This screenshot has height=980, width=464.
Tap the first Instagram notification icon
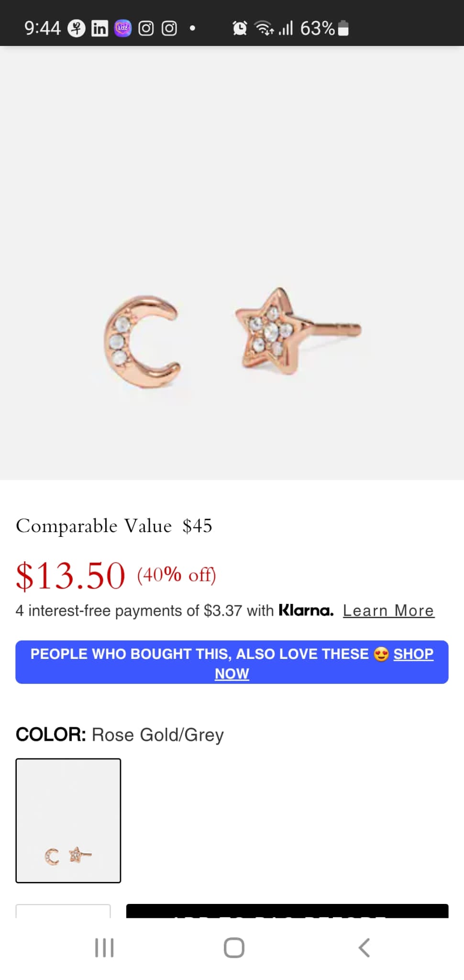[x=146, y=28]
